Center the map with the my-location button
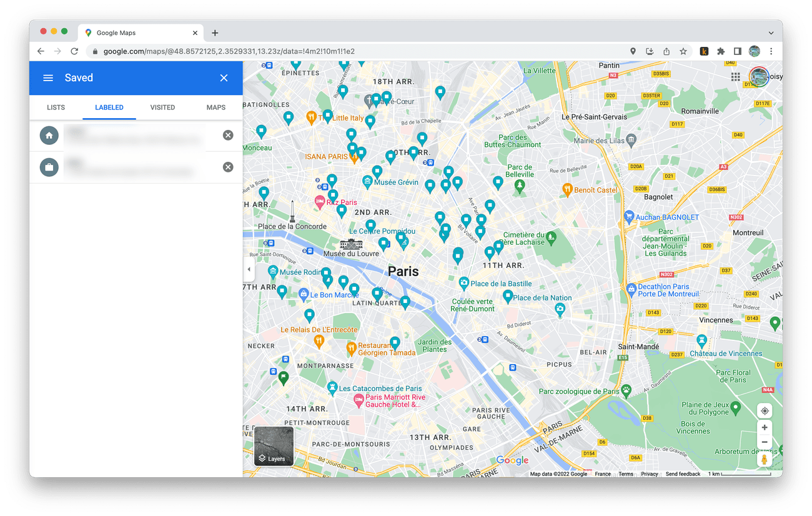 point(765,410)
